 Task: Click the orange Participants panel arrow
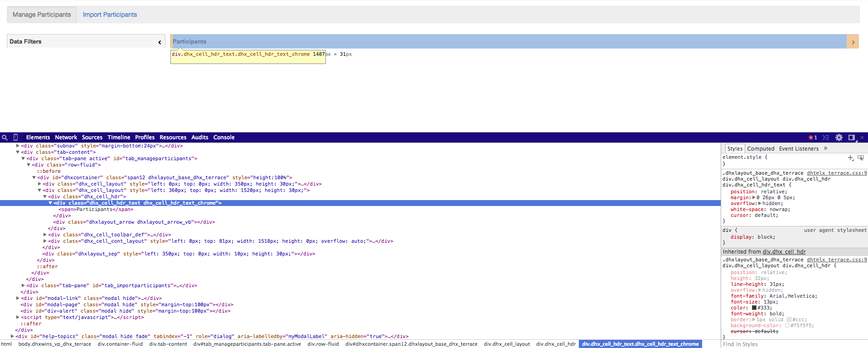[853, 42]
